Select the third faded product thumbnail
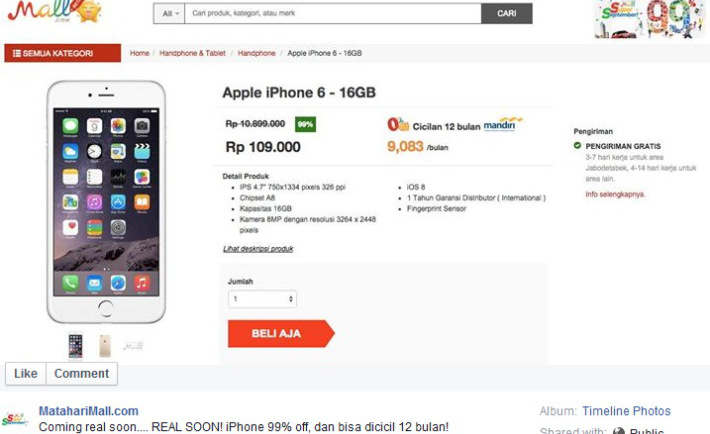The width and height of the screenshot is (710, 434). click(x=133, y=346)
